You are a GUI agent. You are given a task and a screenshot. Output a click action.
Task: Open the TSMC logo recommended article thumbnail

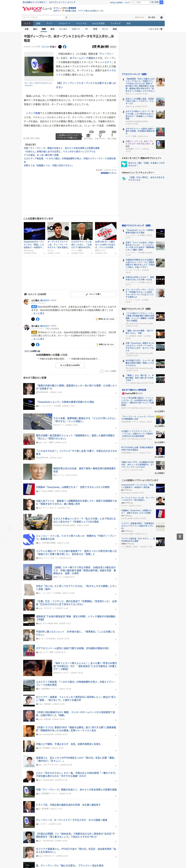pyautogui.click(x=106, y=231)
